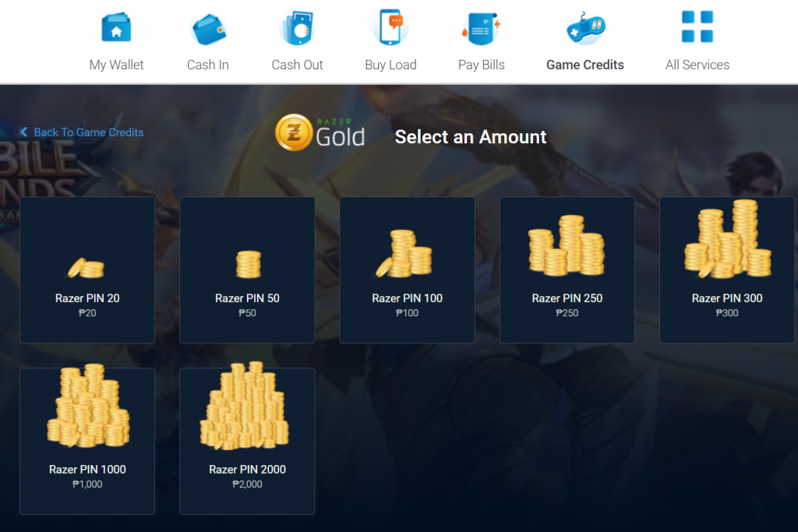
Task: Click the Pay Bills document icon
Action: click(481, 29)
